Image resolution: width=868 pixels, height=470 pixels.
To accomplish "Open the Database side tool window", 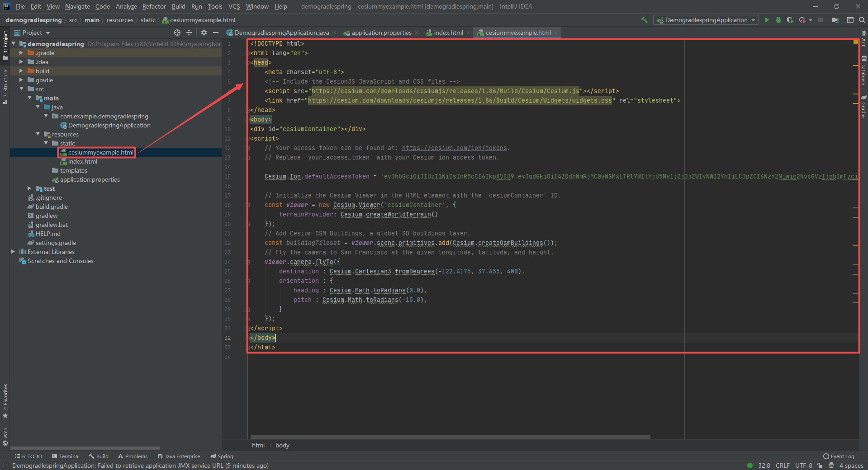I will [x=863, y=70].
